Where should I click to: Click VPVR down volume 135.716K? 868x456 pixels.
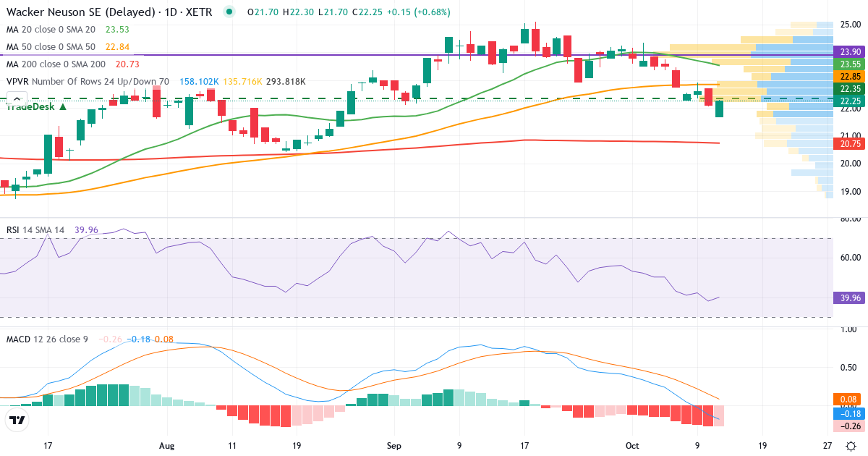pyautogui.click(x=242, y=82)
